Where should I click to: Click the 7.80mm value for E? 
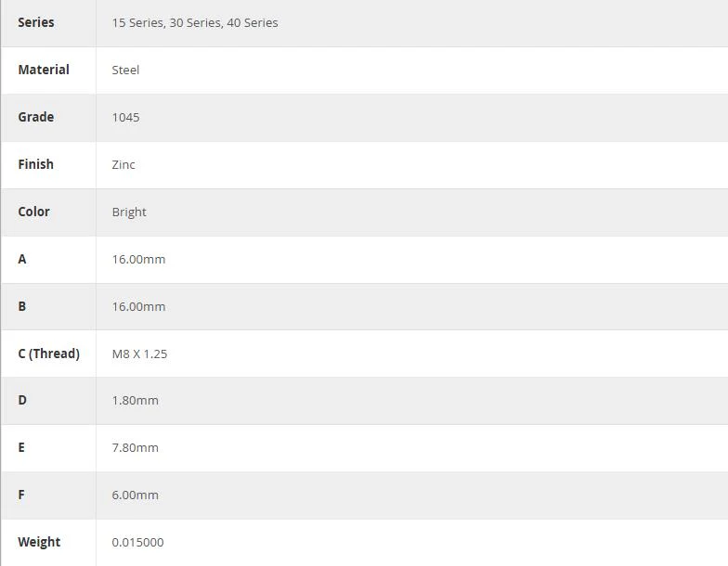[136, 447]
